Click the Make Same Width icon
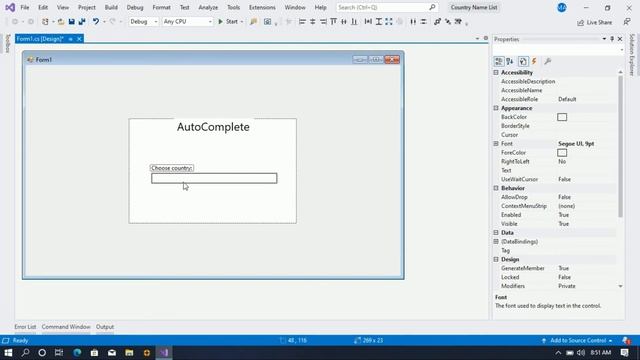 tap(368, 22)
